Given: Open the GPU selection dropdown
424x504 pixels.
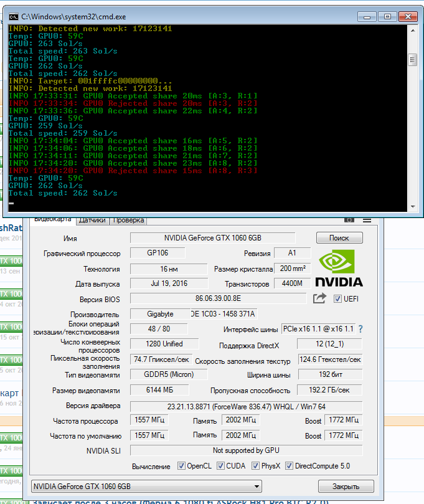Looking at the screenshot, I should (x=146, y=487).
